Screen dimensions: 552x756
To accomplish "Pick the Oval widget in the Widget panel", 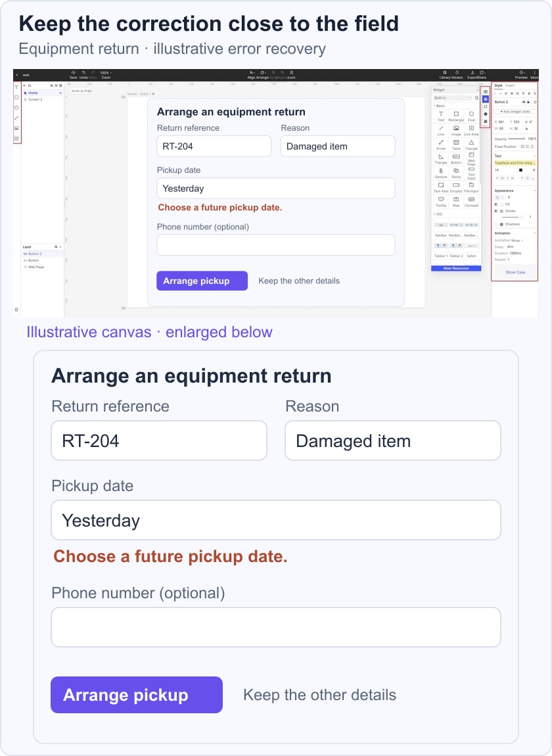I will 471,116.
